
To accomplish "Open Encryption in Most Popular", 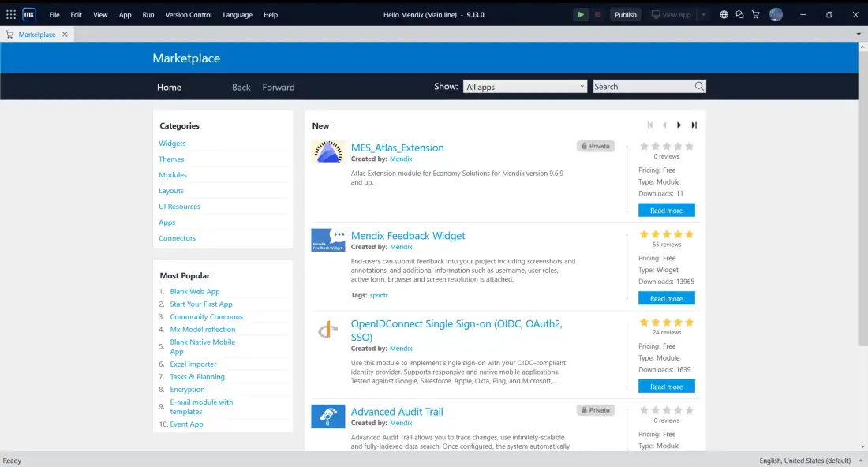I will click(187, 390).
